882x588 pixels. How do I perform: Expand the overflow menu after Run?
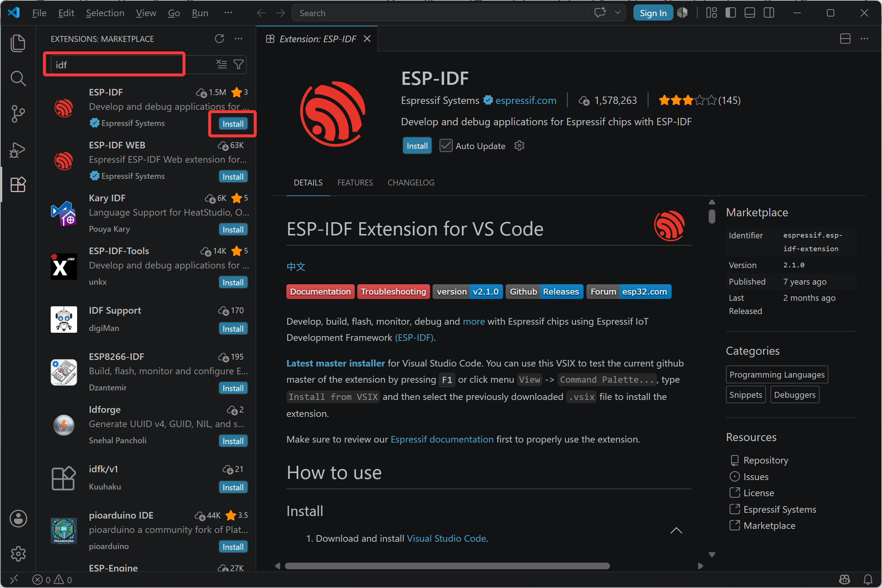[228, 13]
